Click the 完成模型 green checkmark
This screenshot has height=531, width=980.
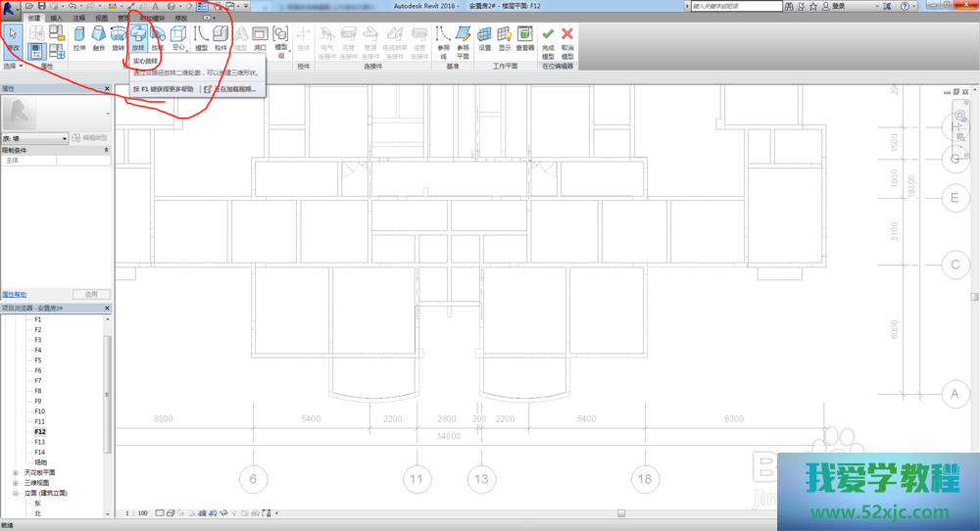[548, 38]
